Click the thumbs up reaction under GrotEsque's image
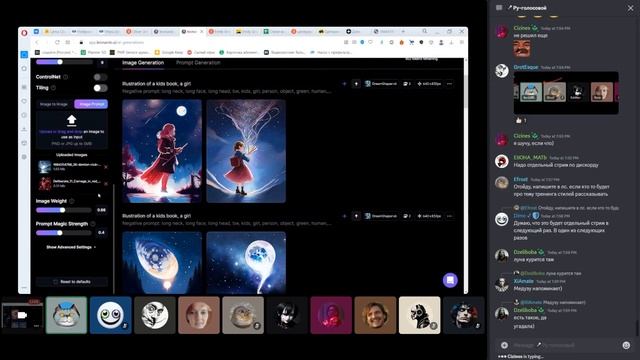 [521, 120]
